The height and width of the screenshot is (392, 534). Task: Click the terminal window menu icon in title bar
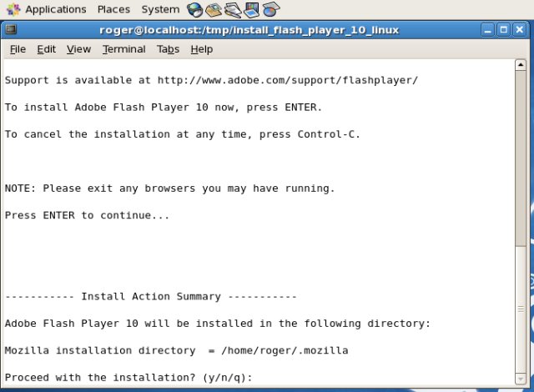[x=11, y=30]
